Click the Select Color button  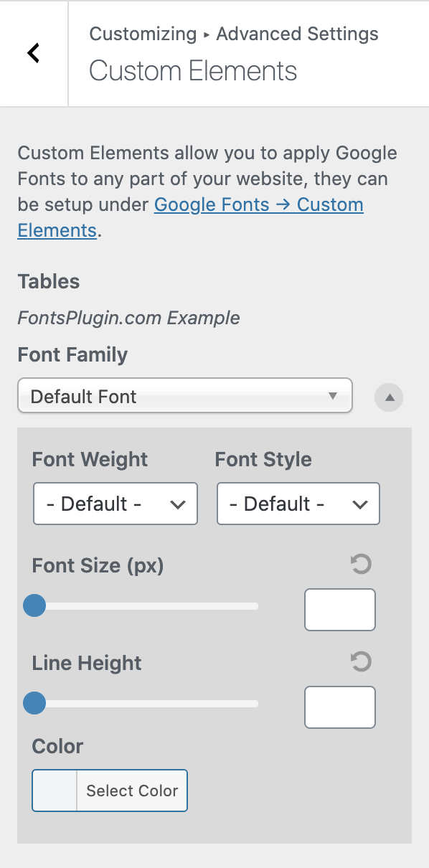pyautogui.click(x=132, y=791)
